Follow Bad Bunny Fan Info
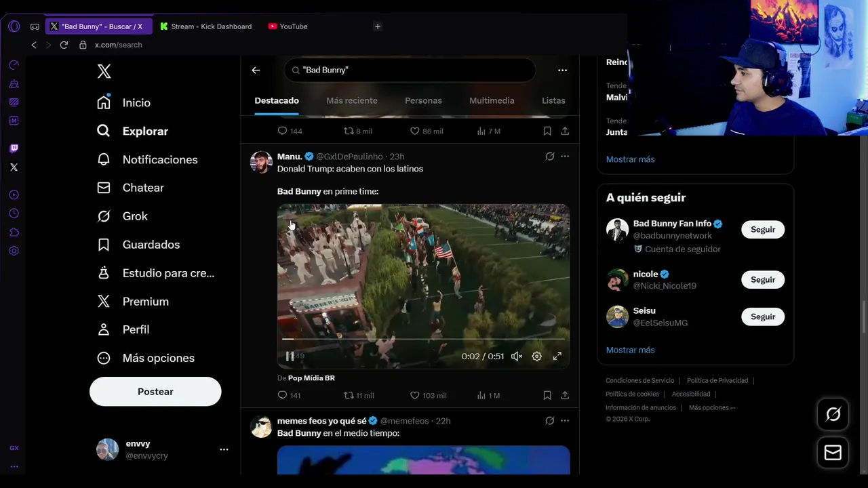The width and height of the screenshot is (868, 488). point(763,230)
